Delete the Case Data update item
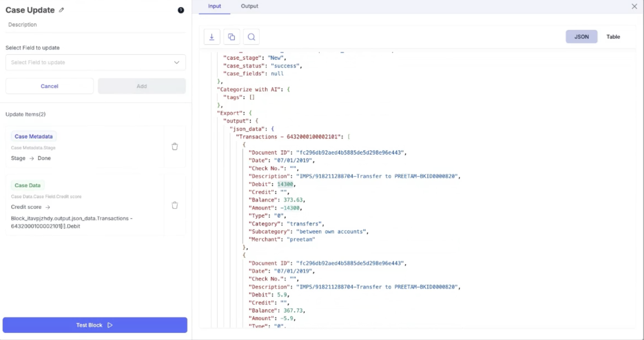 175,205
